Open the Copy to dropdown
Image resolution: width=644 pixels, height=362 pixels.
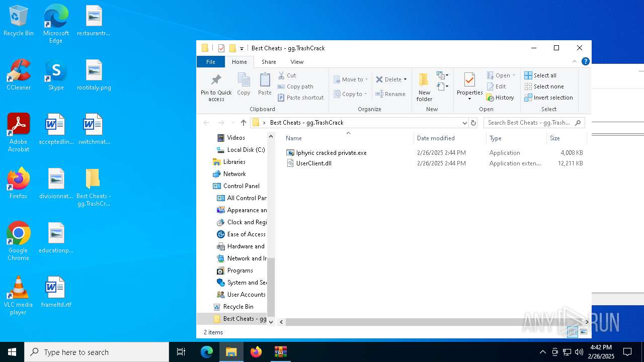pos(350,94)
